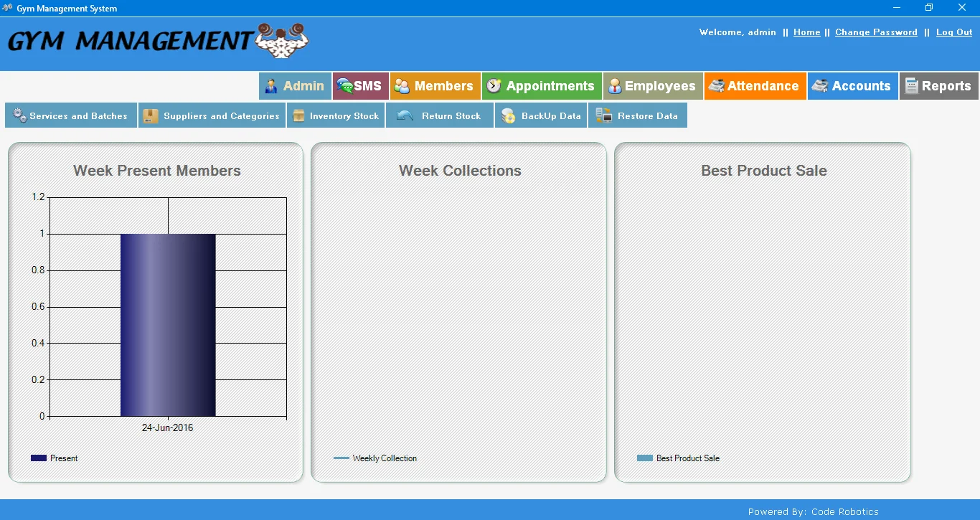Click the 24-Jun-2016 attendance bar

168,325
